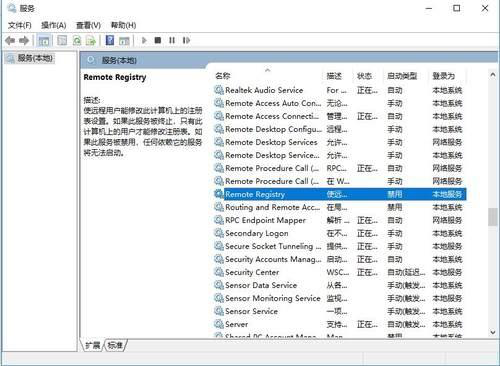
Task: Sort by the 启动类型 column header
Action: [x=402, y=76]
